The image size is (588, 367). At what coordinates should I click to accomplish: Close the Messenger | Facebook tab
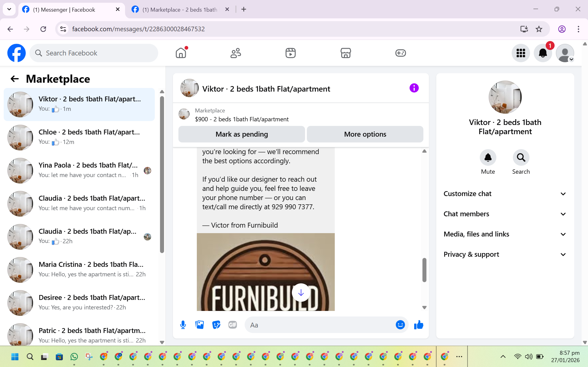(118, 9)
